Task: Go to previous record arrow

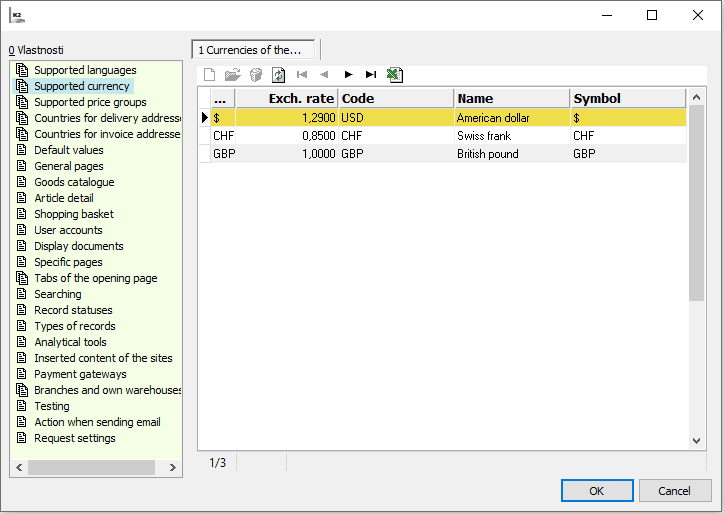Action: pyautogui.click(x=324, y=74)
